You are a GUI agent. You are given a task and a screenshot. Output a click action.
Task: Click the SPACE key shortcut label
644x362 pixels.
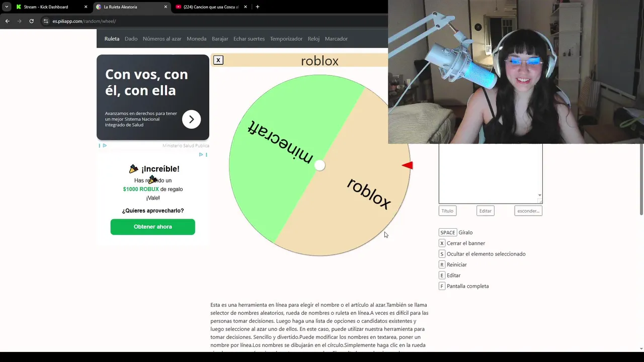click(x=448, y=232)
